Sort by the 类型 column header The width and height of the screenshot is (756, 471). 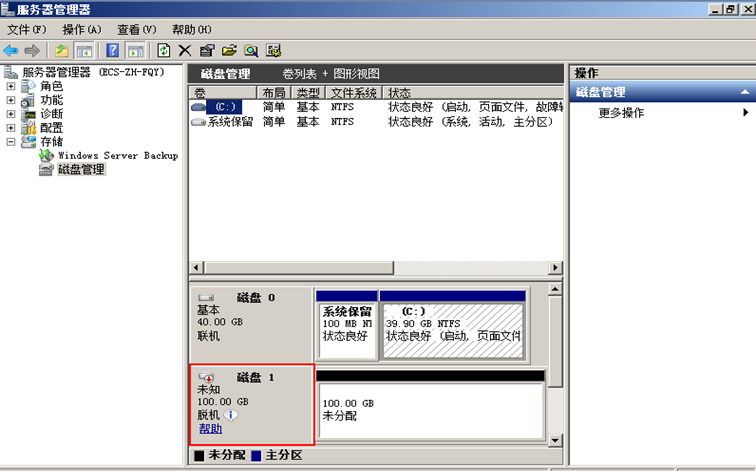[x=309, y=93]
